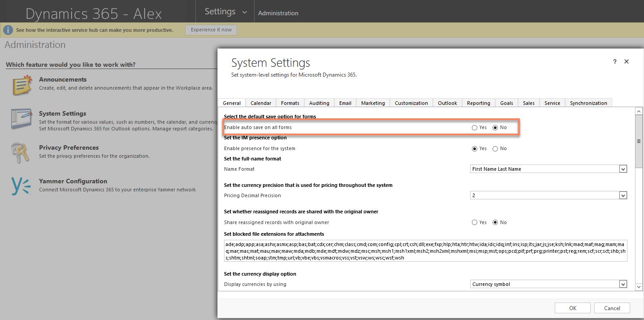Screen dimensions: 644x320
Task: Click the System Settings envelope icon
Action: pos(22,118)
